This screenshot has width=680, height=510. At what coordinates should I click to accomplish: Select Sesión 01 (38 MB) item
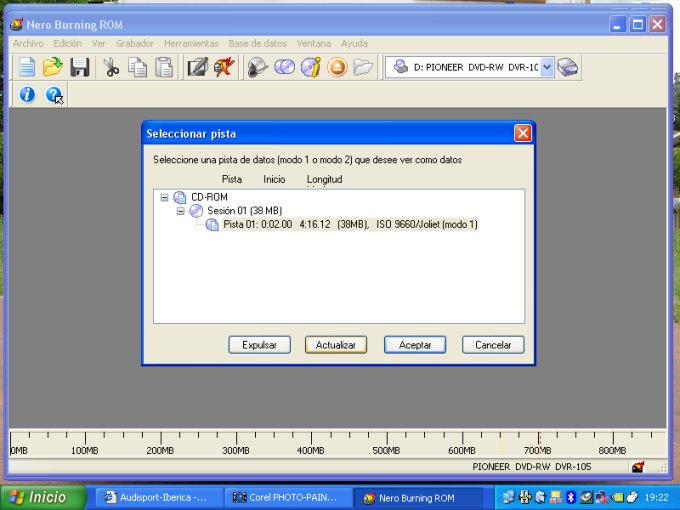tap(245, 211)
